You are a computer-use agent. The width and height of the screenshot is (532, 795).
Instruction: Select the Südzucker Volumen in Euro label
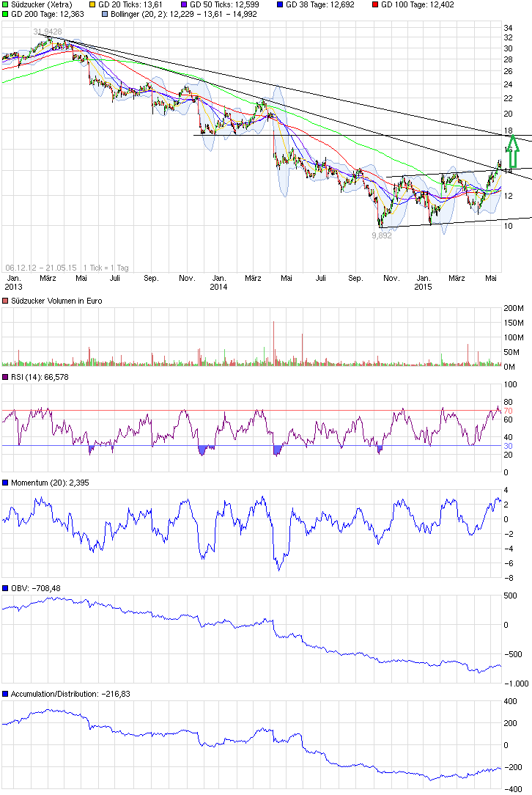pyautogui.click(x=56, y=301)
